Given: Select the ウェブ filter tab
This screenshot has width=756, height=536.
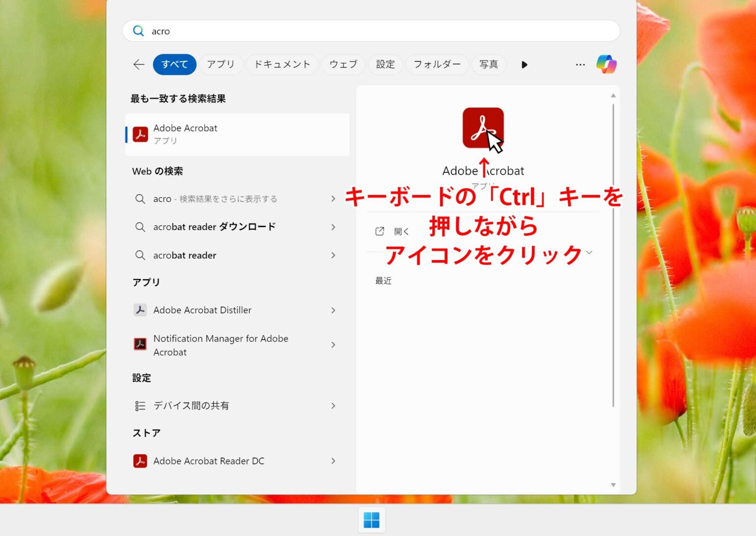Looking at the screenshot, I should click(343, 65).
